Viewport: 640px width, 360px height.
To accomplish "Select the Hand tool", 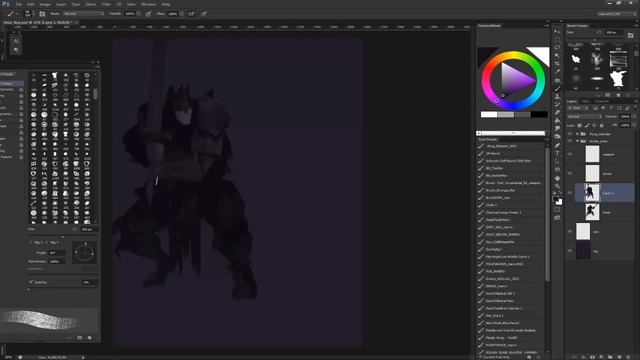I will point(557,178).
